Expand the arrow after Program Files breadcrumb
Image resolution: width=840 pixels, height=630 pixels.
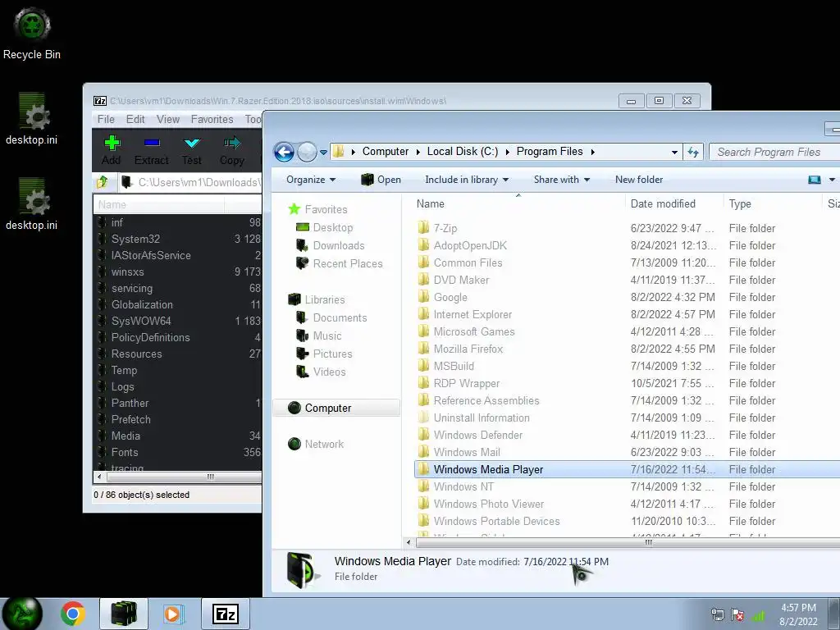pos(593,152)
